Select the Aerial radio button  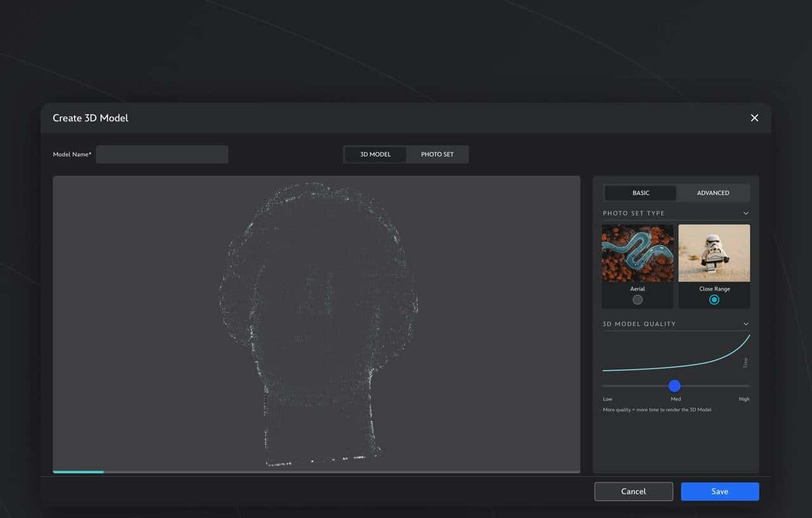click(x=638, y=300)
